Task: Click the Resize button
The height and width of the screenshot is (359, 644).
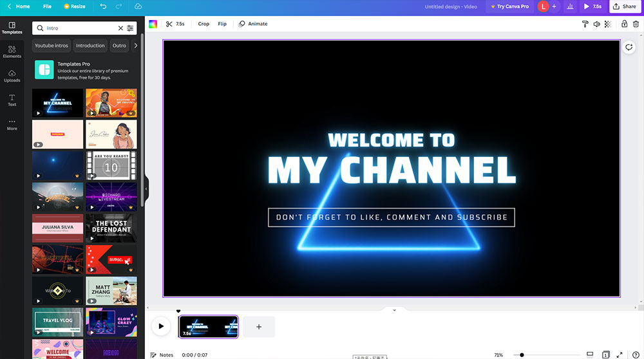Action: tap(75, 6)
